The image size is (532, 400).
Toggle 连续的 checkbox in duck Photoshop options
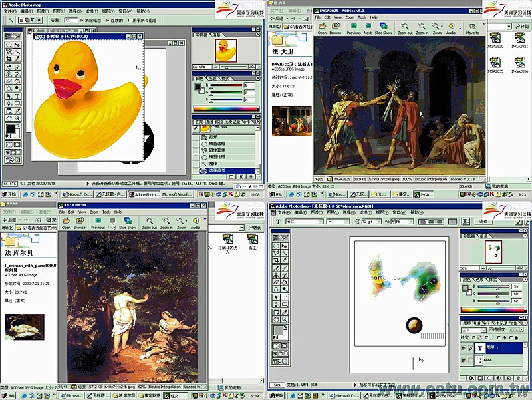click(108, 21)
